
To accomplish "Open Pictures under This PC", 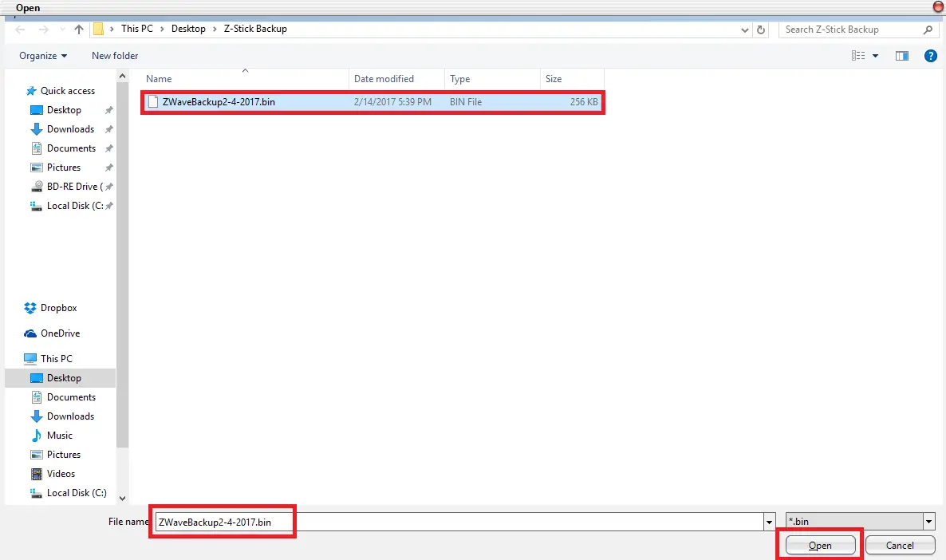I will [63, 455].
